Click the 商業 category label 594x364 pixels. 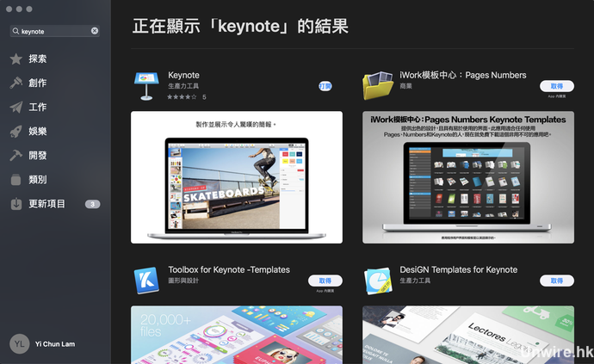click(405, 86)
